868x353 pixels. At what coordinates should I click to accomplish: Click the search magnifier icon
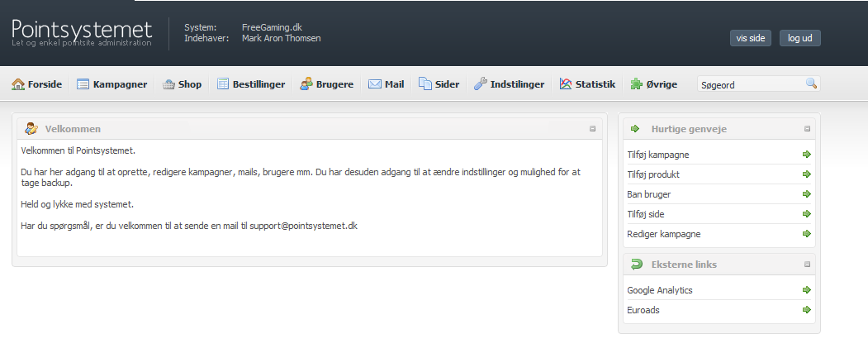811,83
